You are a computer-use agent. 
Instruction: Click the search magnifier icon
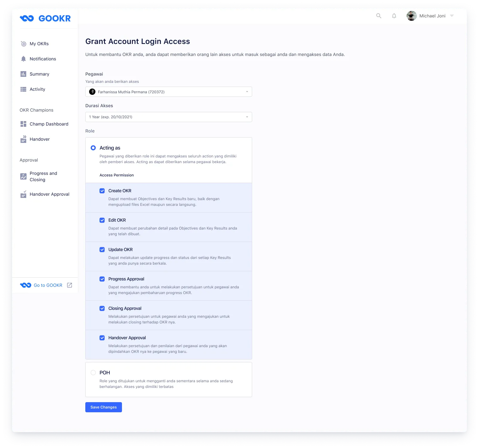379,15
